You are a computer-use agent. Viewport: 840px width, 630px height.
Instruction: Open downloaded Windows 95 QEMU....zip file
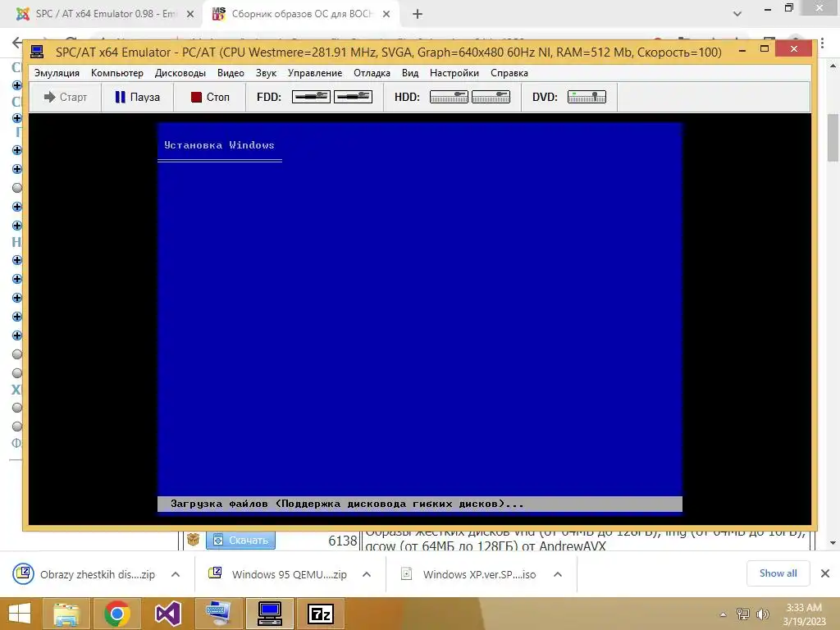tap(277, 574)
